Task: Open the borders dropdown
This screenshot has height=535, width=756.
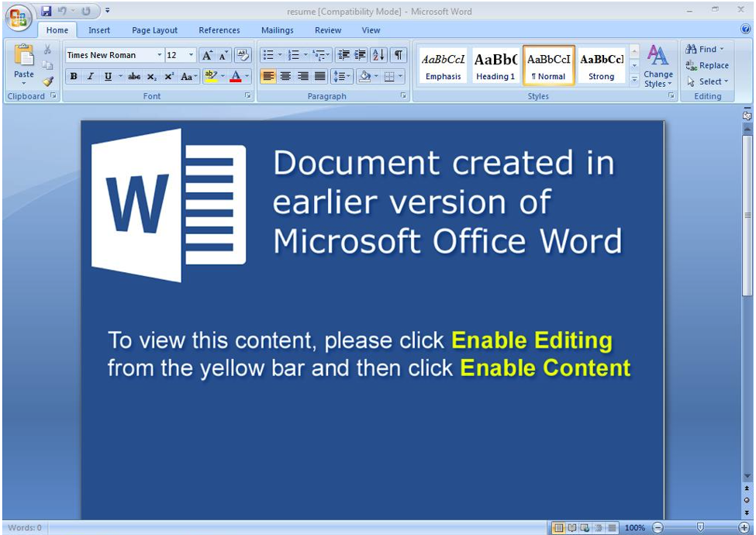Action: pyautogui.click(x=400, y=76)
